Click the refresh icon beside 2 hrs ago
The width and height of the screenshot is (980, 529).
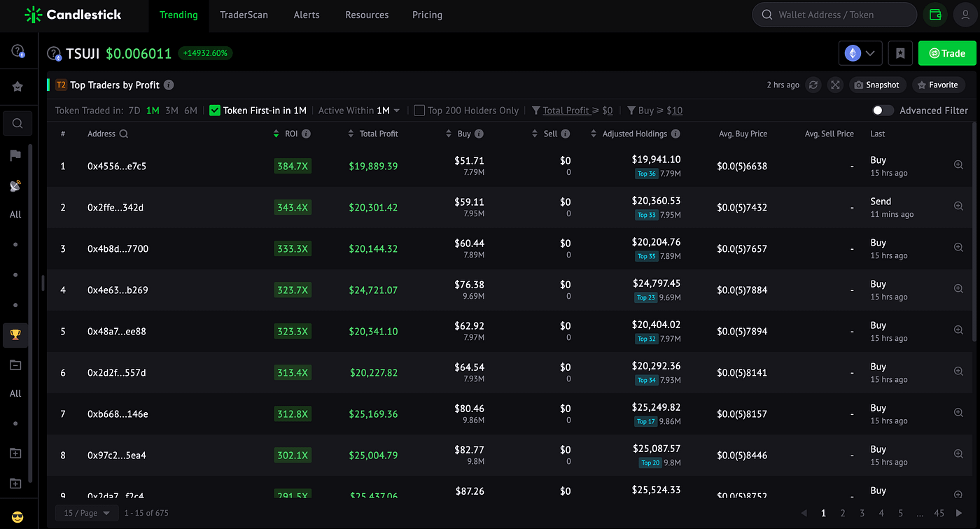[813, 85]
